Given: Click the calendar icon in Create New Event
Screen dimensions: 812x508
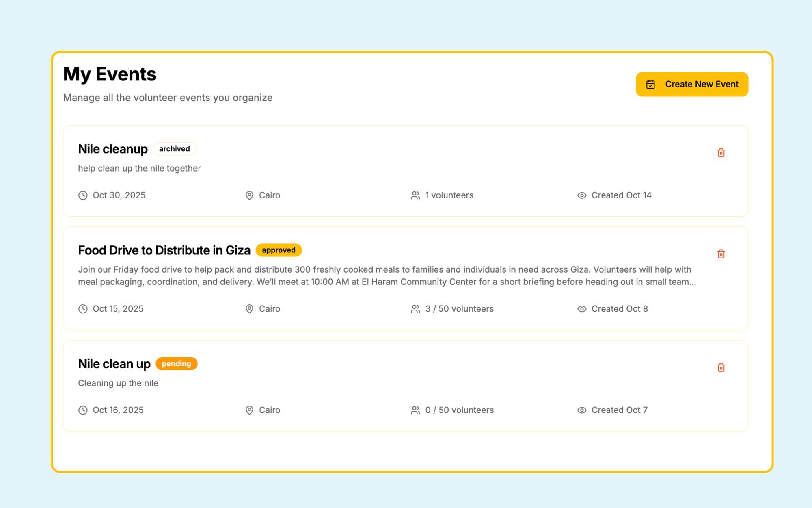Looking at the screenshot, I should tap(650, 84).
